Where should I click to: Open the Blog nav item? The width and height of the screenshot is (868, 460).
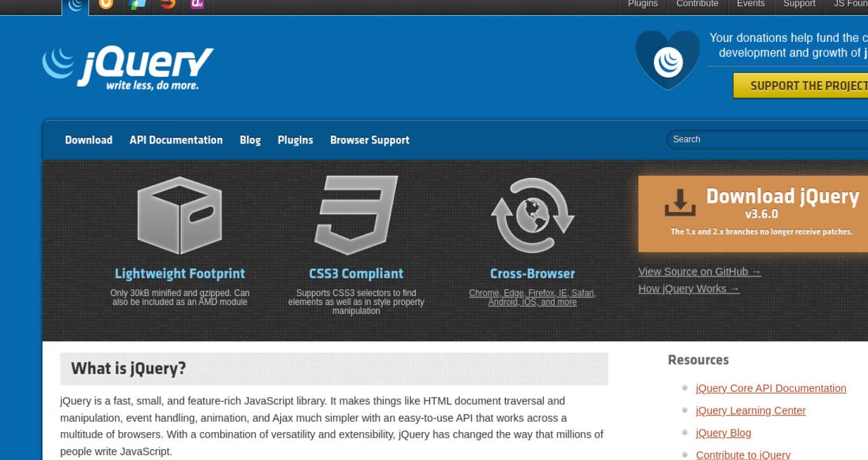tap(250, 140)
